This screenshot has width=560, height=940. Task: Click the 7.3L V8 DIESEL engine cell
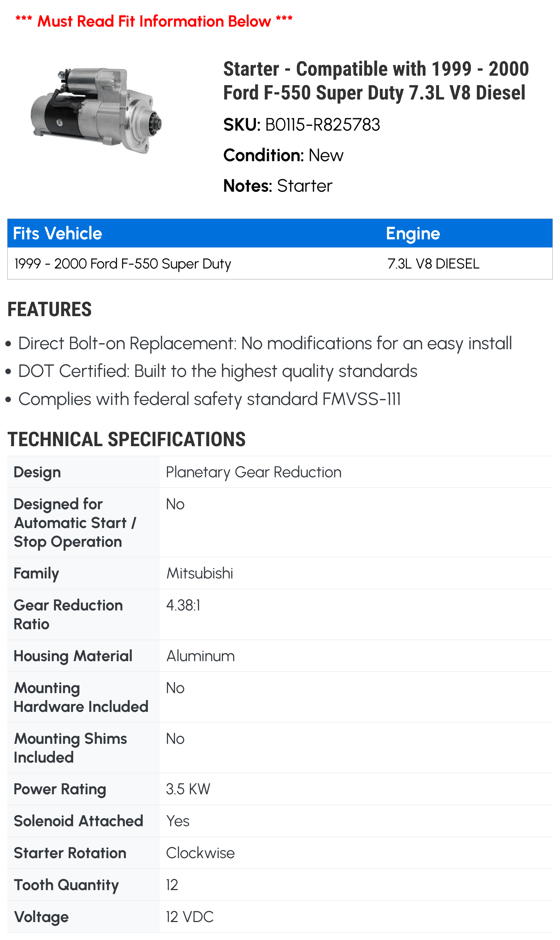point(433,264)
